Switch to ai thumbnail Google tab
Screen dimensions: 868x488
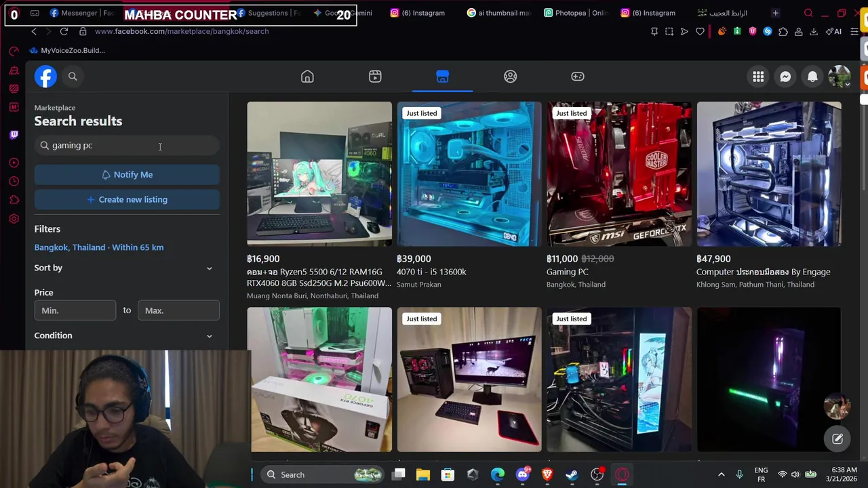499,13
